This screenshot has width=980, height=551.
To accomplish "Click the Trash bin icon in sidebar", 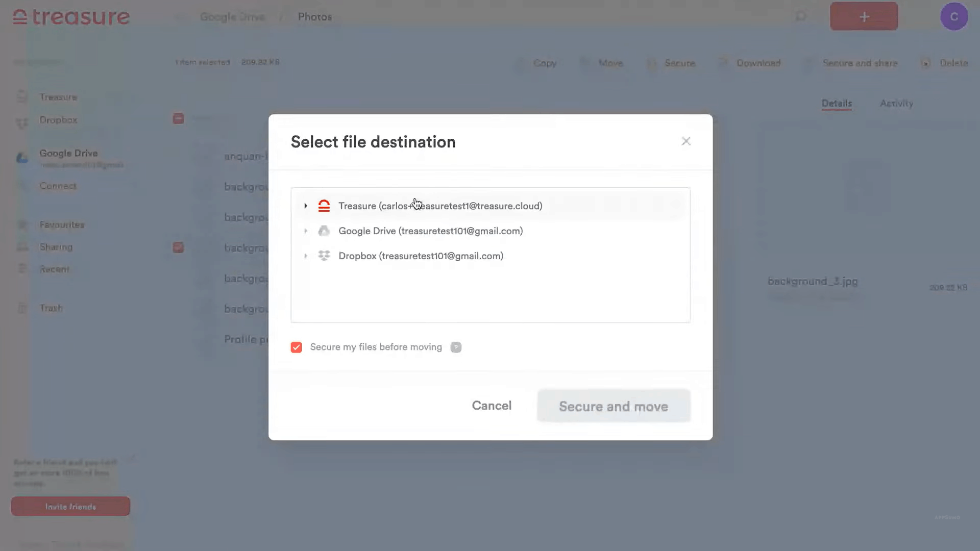I will point(22,308).
